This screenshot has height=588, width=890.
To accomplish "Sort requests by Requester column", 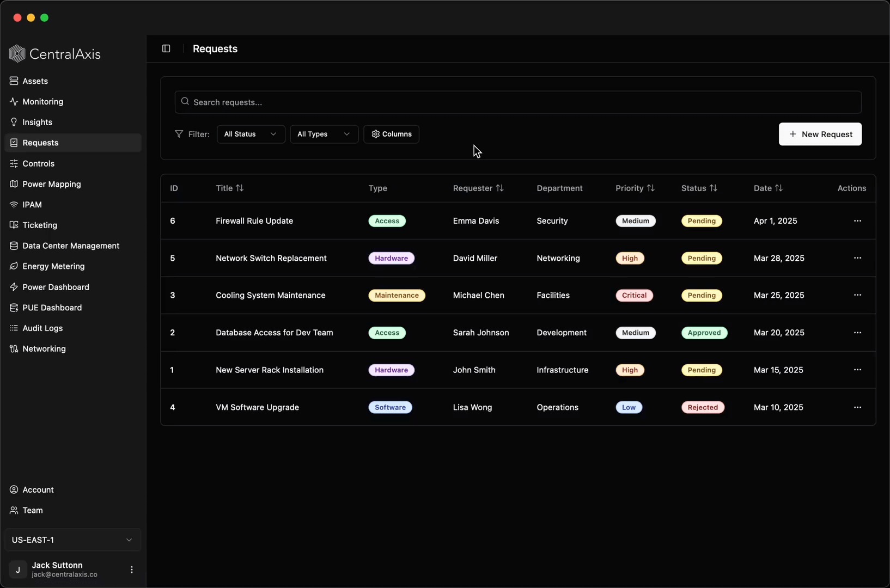I will (x=499, y=188).
